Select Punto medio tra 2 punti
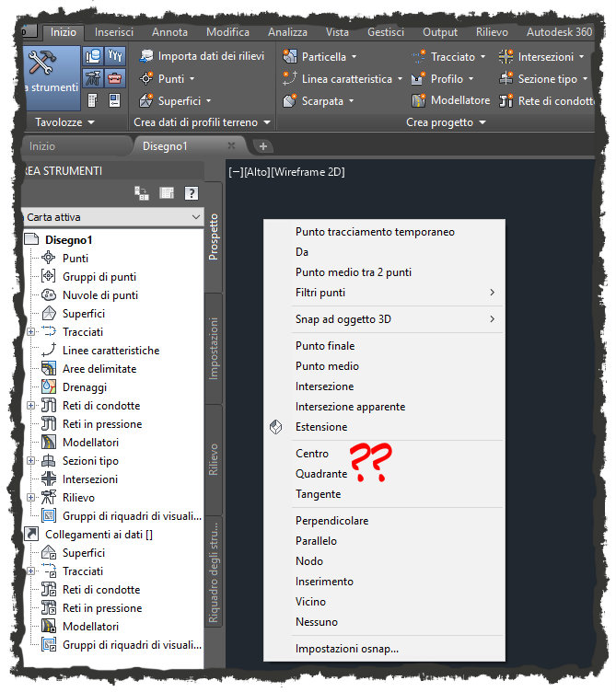This screenshot has width=616, height=692. [x=384, y=272]
